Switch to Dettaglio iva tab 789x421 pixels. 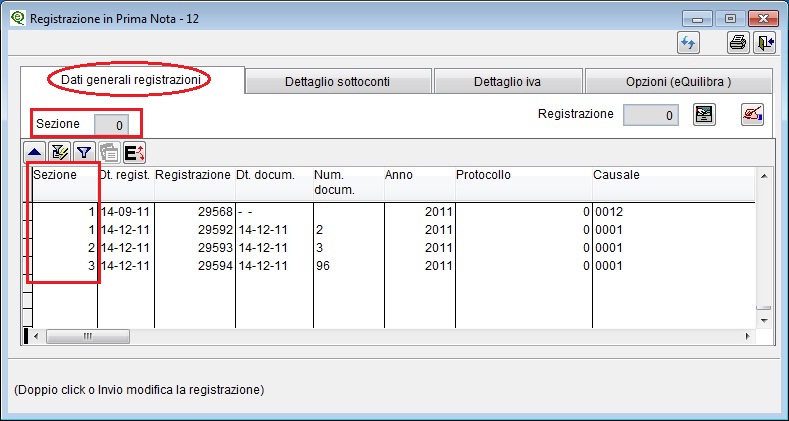(x=508, y=81)
